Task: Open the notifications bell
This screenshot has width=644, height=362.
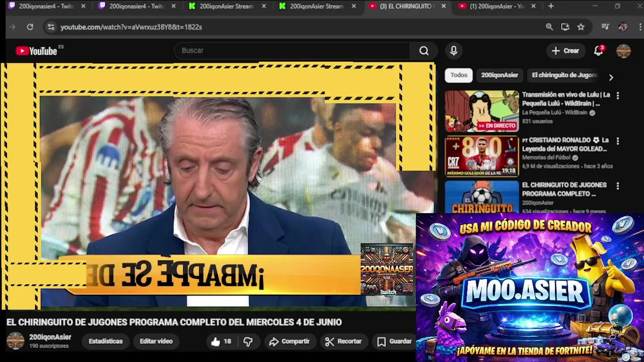Action: (x=599, y=51)
